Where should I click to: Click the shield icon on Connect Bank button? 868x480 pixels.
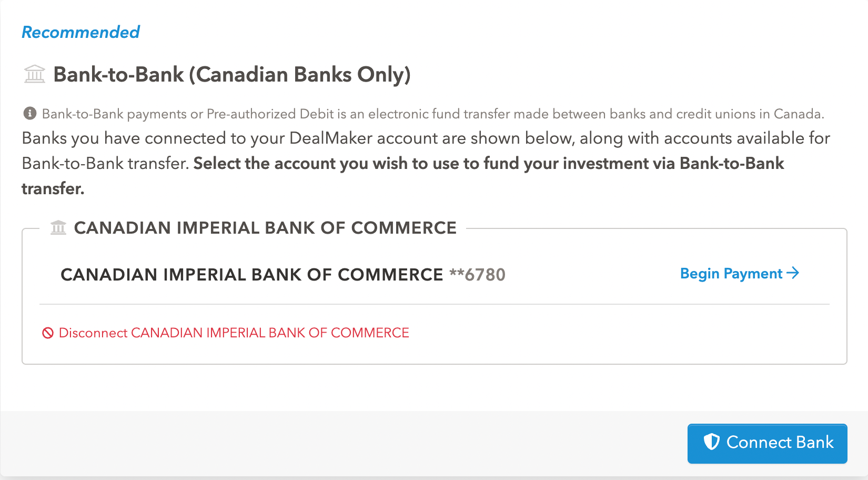(711, 442)
